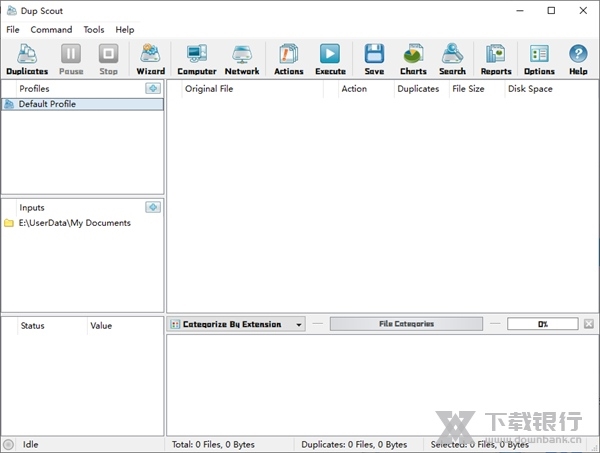Sort by the File Size column header

(x=468, y=89)
